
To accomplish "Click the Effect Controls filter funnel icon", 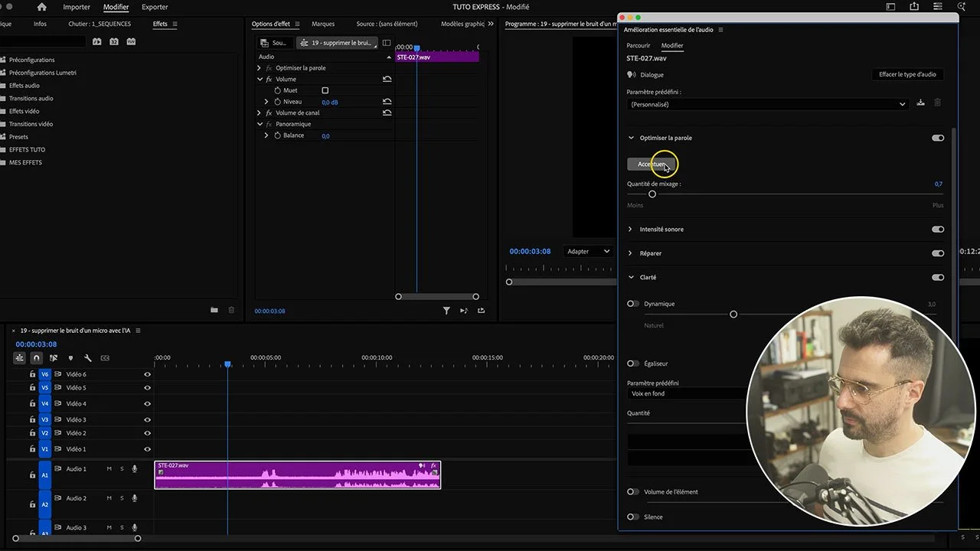I will point(446,310).
